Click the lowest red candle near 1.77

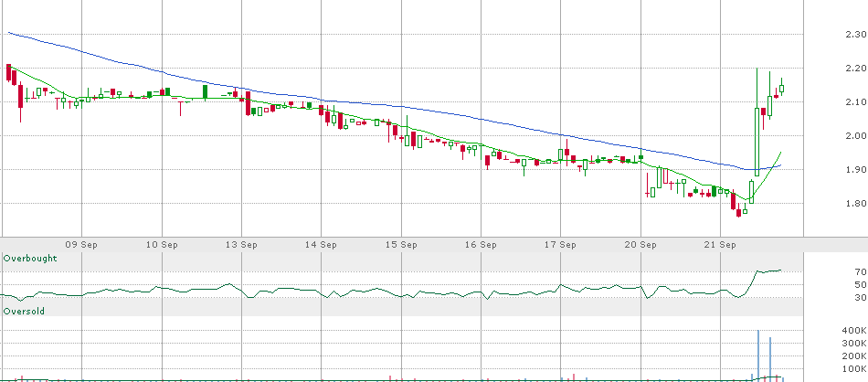[738, 210]
